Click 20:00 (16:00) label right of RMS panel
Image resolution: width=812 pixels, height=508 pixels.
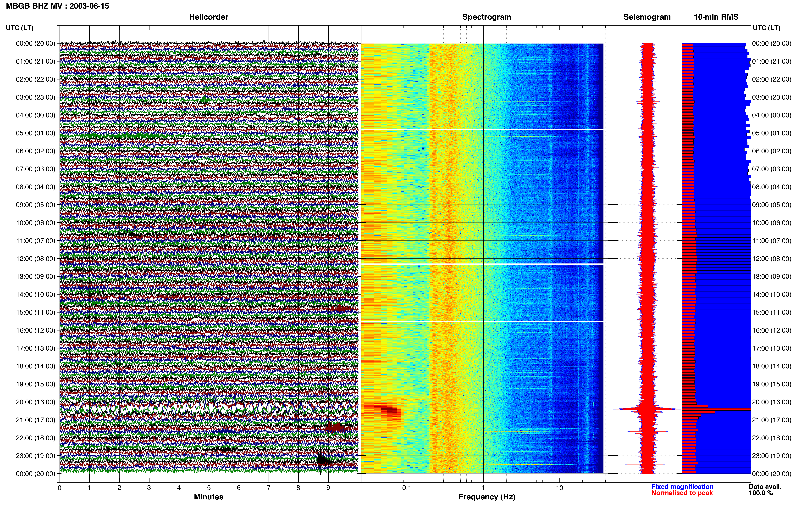771,402
